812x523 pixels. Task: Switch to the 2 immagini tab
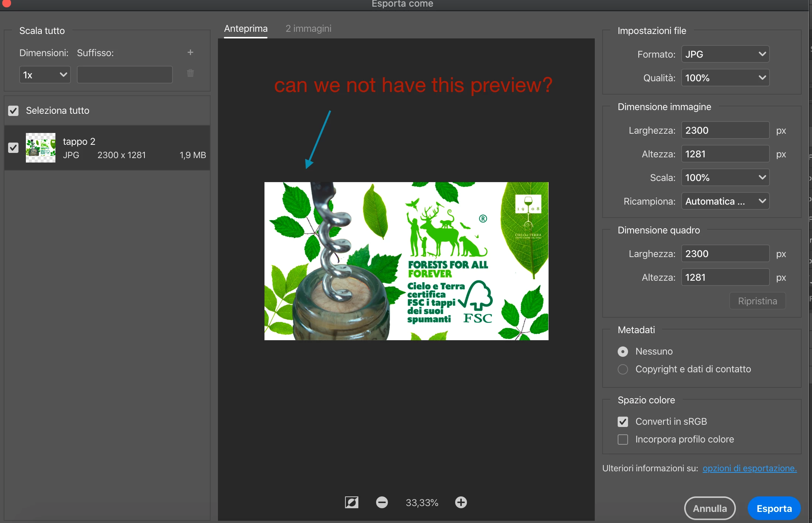(x=308, y=28)
